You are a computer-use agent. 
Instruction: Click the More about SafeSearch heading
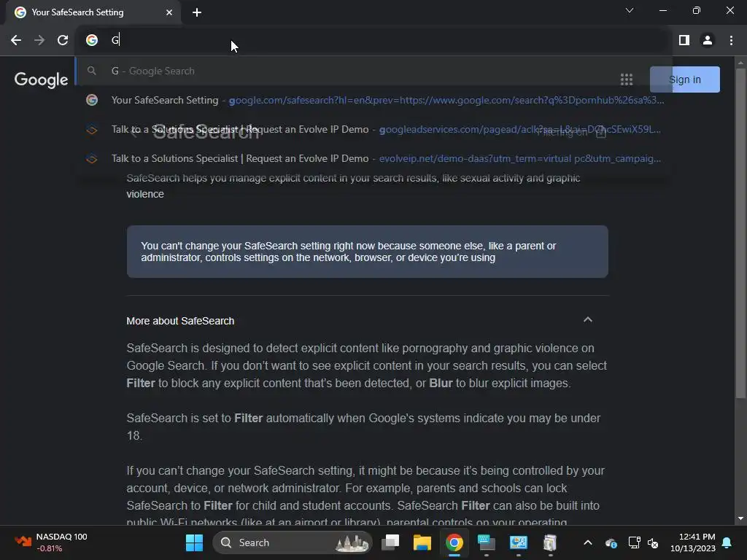(180, 321)
